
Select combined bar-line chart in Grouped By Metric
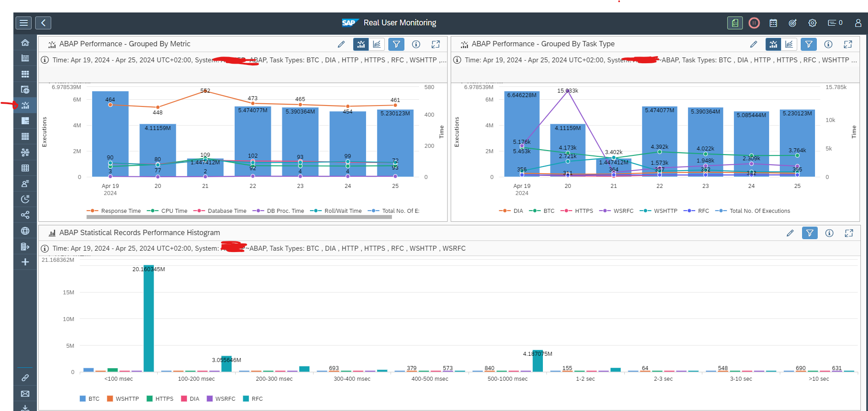(361, 44)
